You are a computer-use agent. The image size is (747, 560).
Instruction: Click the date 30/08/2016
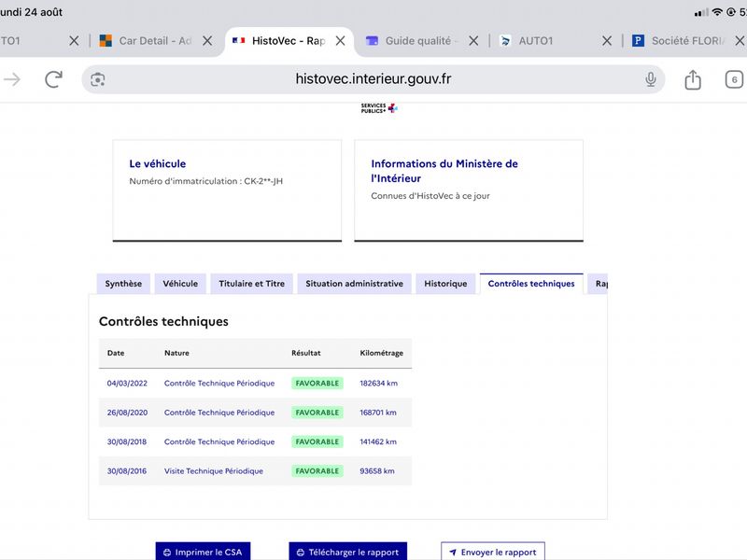coord(127,471)
